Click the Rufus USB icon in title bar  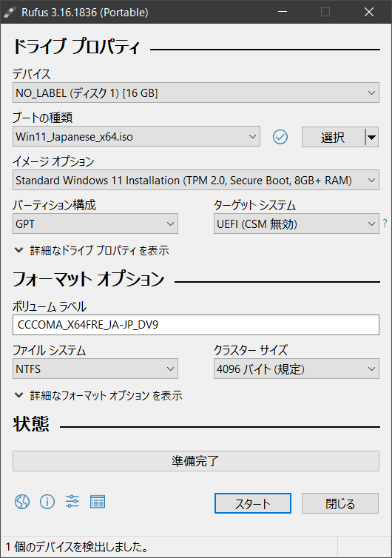(x=10, y=12)
